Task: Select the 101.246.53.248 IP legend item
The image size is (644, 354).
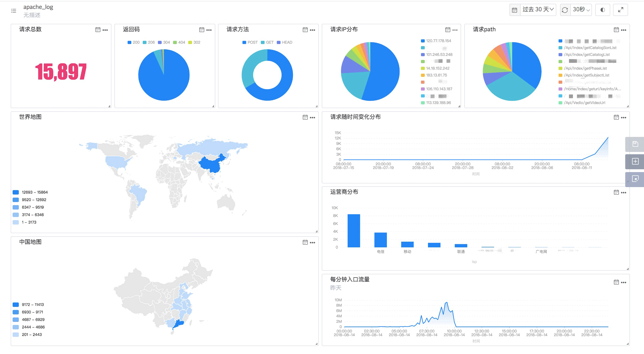Action: [x=439, y=54]
